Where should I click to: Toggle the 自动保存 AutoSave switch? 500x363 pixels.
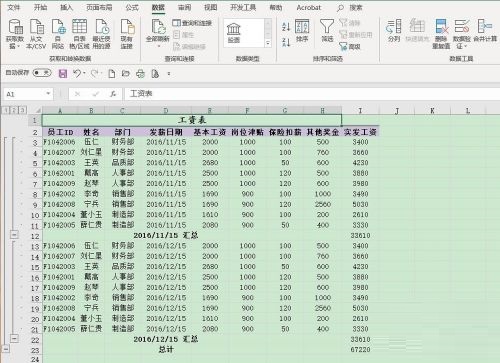pyautogui.click(x=42, y=72)
